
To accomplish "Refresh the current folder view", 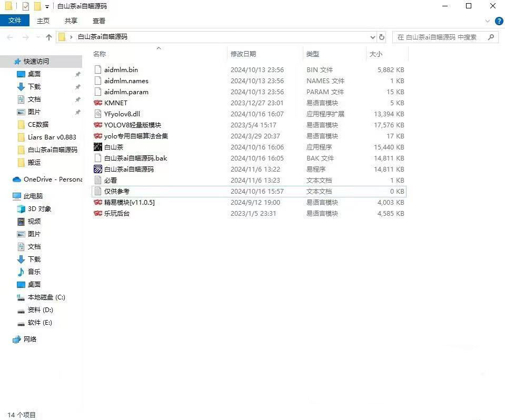I will pyautogui.click(x=382, y=37).
